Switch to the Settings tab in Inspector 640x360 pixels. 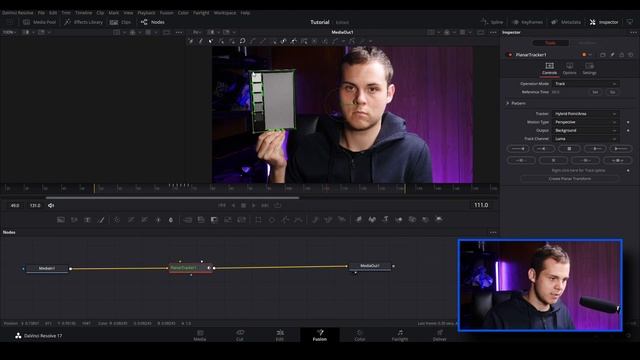(589, 68)
